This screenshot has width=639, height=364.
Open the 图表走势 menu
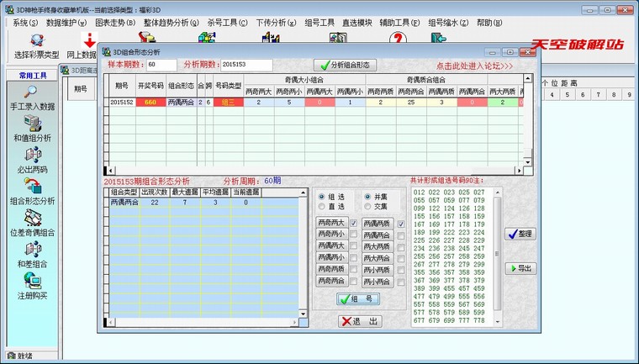tap(115, 23)
